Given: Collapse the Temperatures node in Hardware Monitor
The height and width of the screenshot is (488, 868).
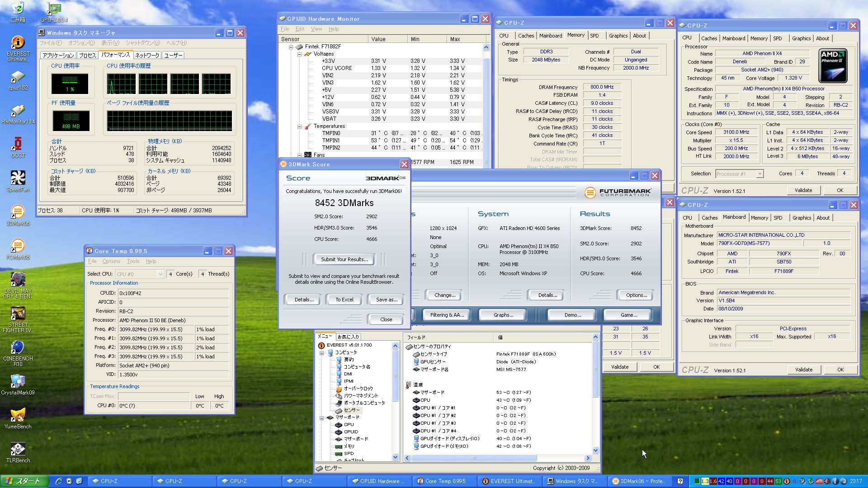Looking at the screenshot, I should pyautogui.click(x=299, y=127).
